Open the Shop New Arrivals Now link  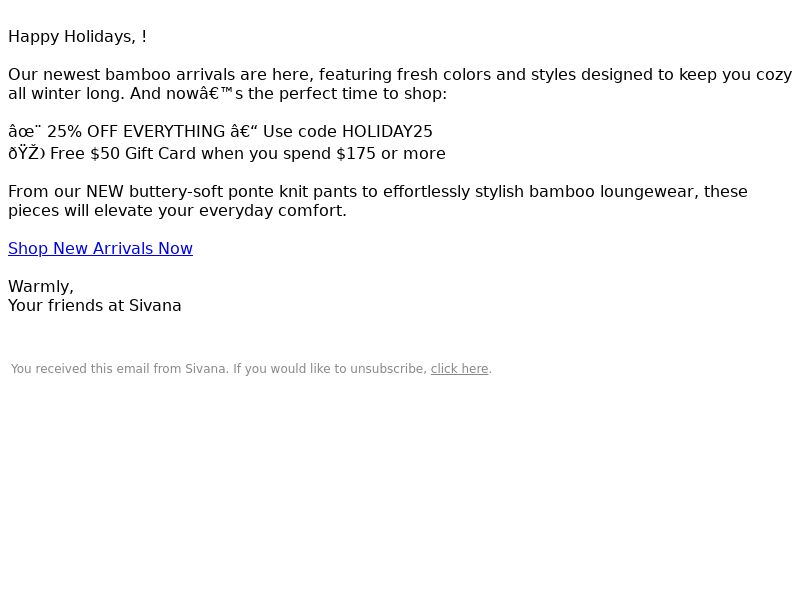(x=101, y=248)
